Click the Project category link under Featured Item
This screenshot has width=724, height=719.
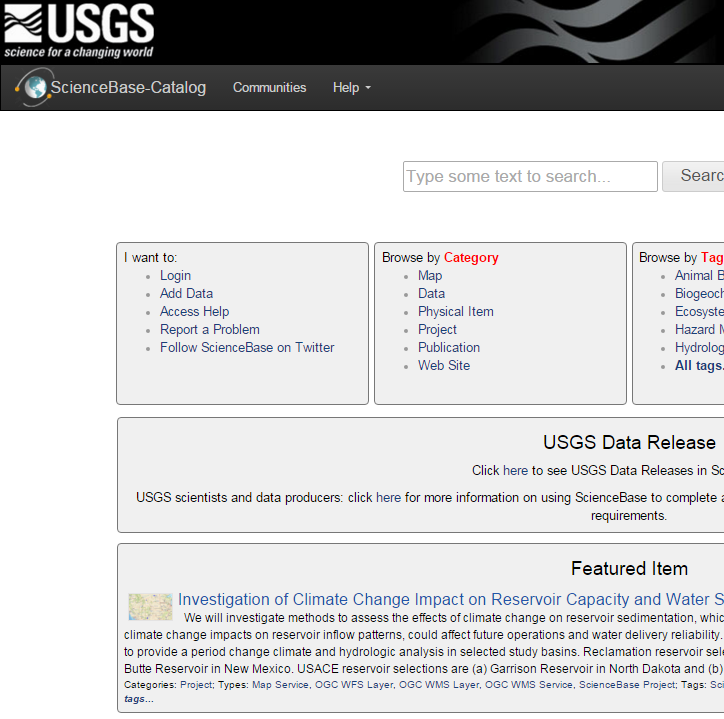(197, 685)
